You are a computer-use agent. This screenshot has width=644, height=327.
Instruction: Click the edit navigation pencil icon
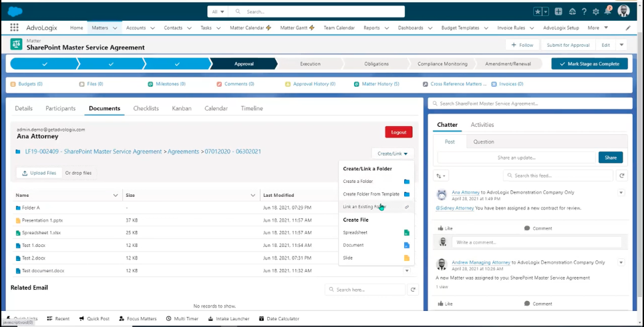(x=628, y=28)
